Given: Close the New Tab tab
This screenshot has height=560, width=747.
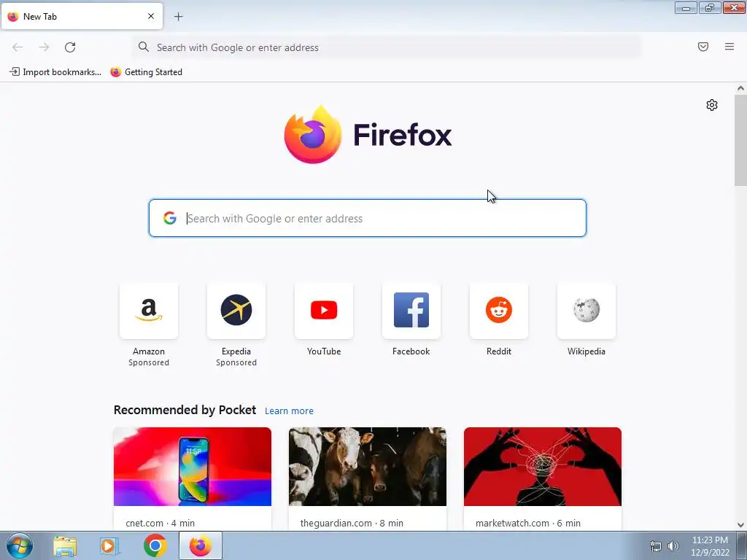Looking at the screenshot, I should tap(150, 16).
